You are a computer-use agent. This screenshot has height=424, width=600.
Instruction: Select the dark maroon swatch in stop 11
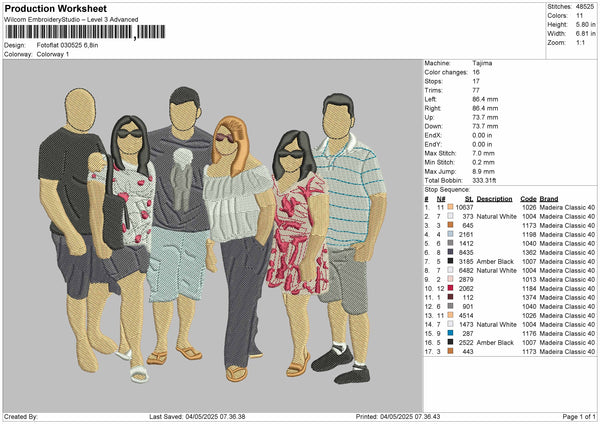450,296
